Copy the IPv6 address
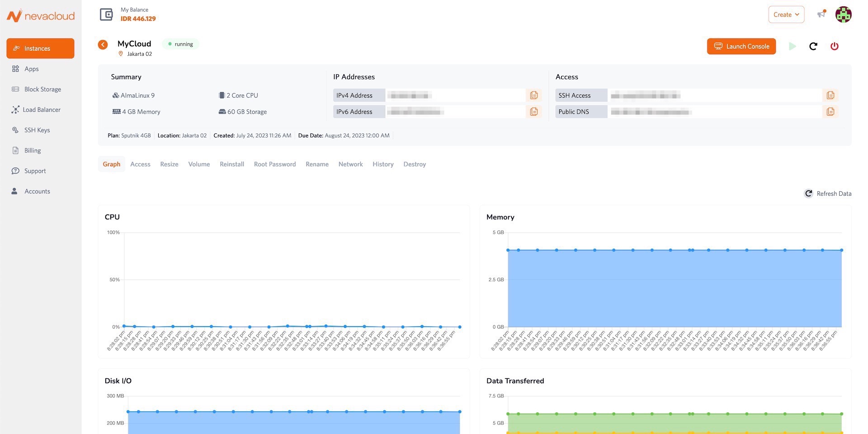 pos(534,112)
